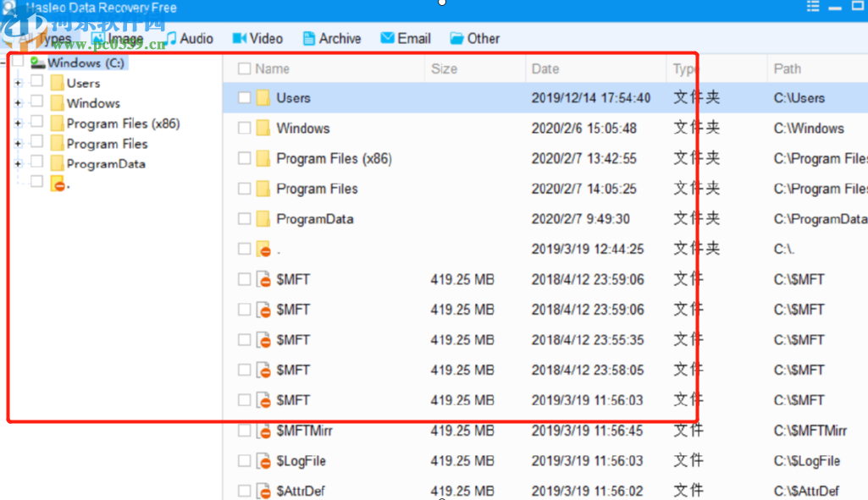The image size is (868, 500).
Task: Expand the Program Files tree node
Action: (x=18, y=144)
